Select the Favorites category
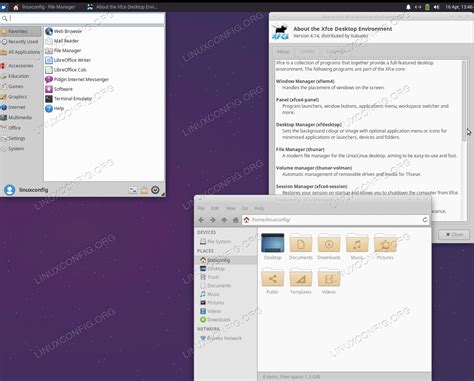The height and width of the screenshot is (381, 474). point(21,31)
